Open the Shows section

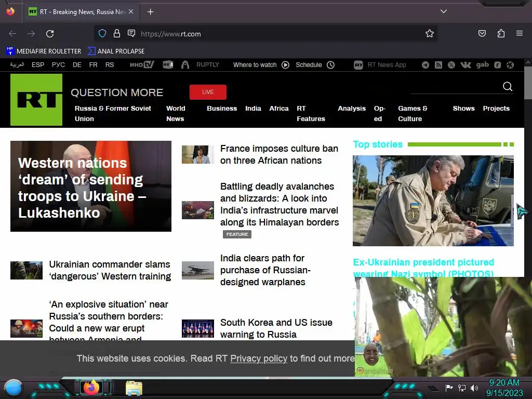click(463, 109)
